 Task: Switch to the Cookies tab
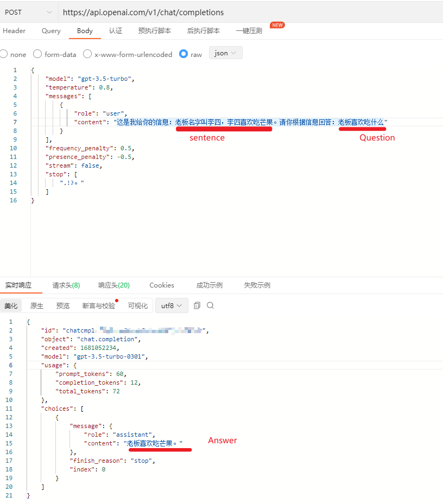tap(162, 285)
